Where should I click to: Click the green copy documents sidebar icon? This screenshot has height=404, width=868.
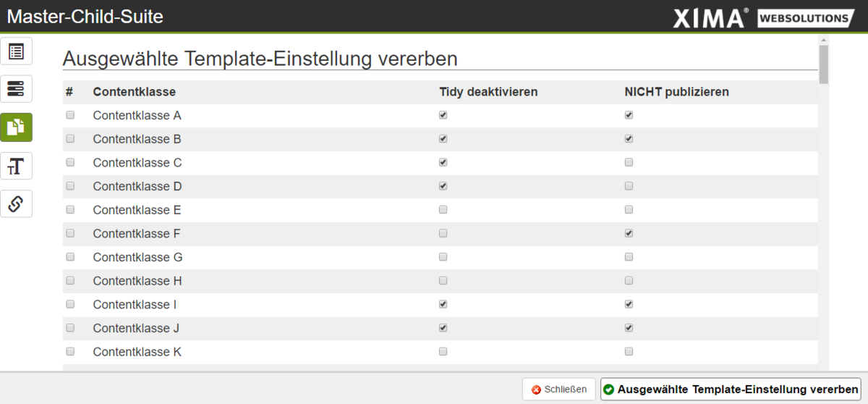click(x=16, y=127)
